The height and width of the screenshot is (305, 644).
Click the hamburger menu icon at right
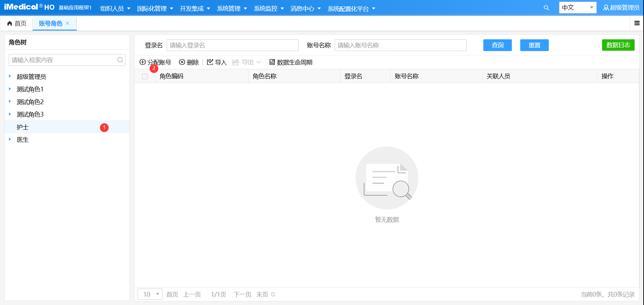pos(637,23)
